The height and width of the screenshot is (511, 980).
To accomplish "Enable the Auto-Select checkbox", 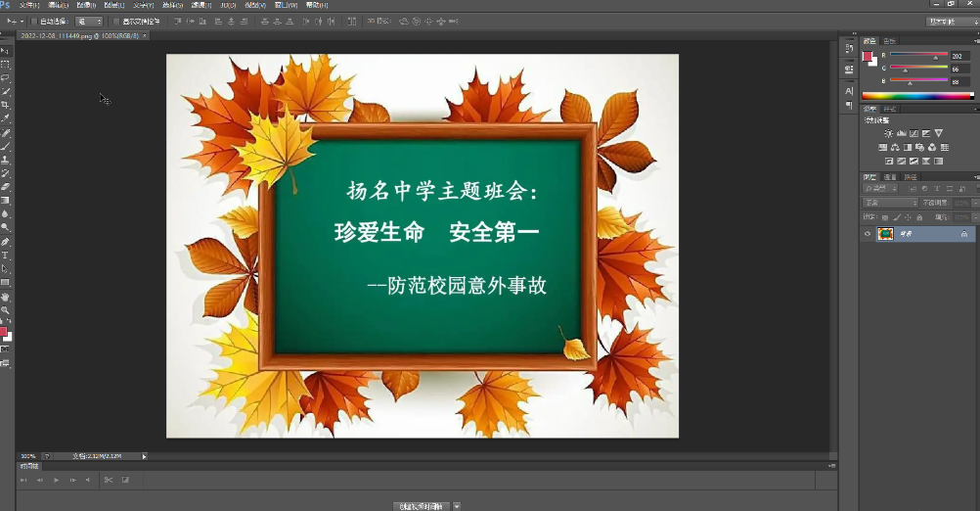I will [x=35, y=21].
